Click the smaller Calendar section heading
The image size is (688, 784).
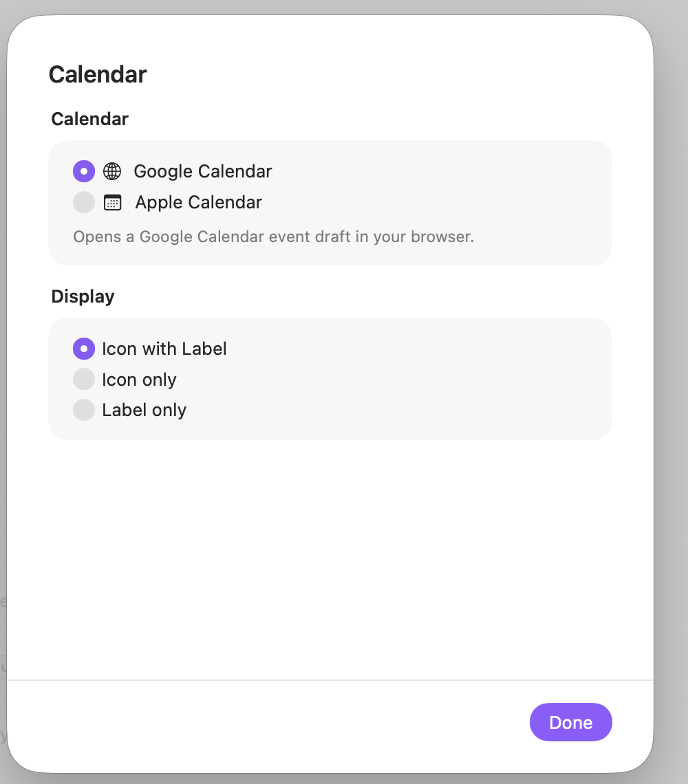click(90, 119)
